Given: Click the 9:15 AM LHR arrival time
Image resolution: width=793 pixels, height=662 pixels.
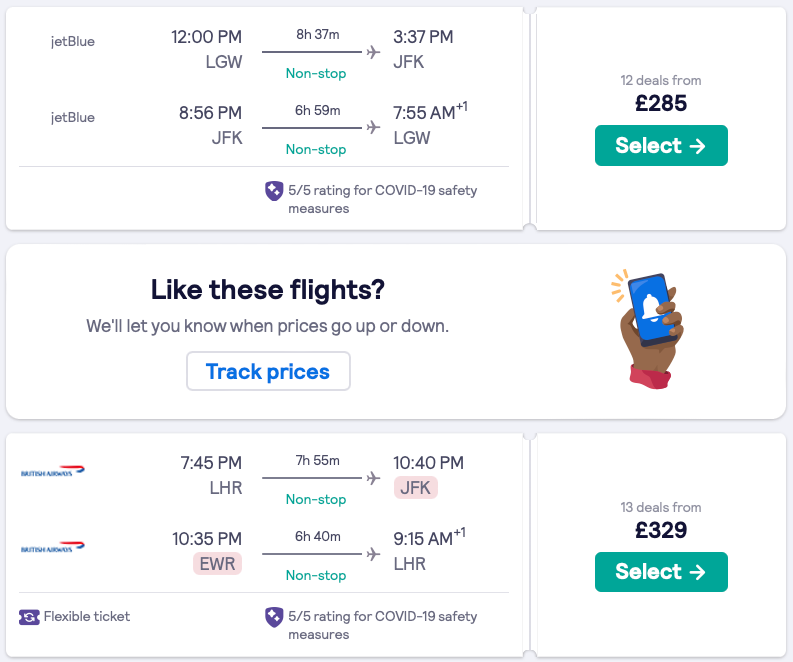Looking at the screenshot, I should (x=424, y=539).
